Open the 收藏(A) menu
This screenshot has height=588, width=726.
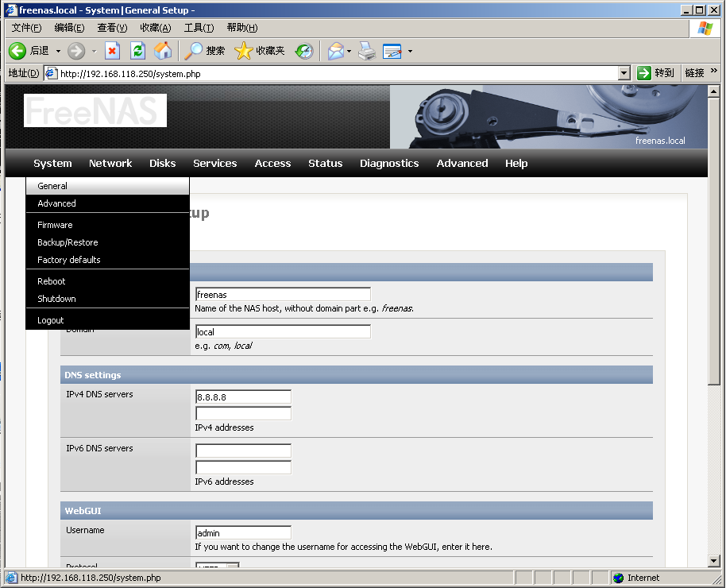pos(156,28)
